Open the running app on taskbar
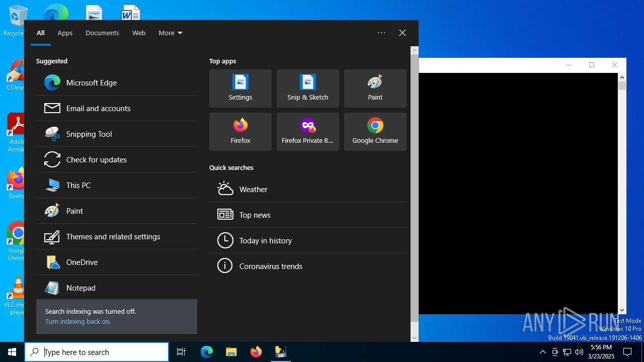The width and height of the screenshot is (644, 362). tap(280, 352)
